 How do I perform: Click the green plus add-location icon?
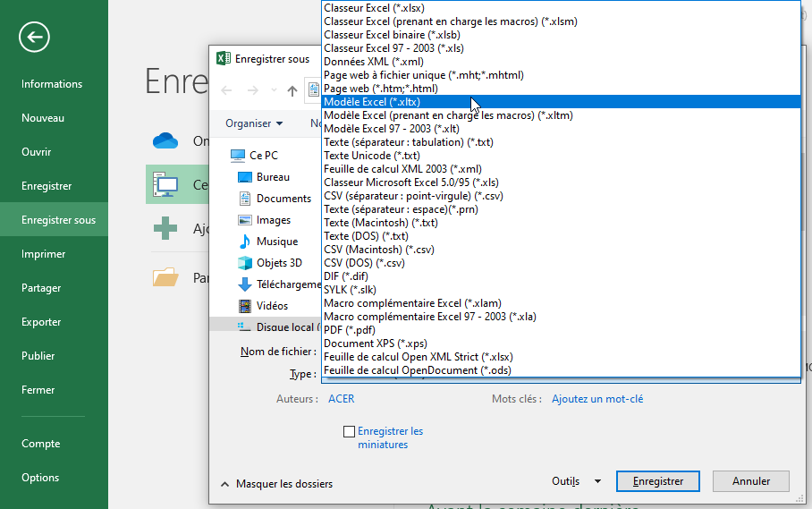pos(165,228)
